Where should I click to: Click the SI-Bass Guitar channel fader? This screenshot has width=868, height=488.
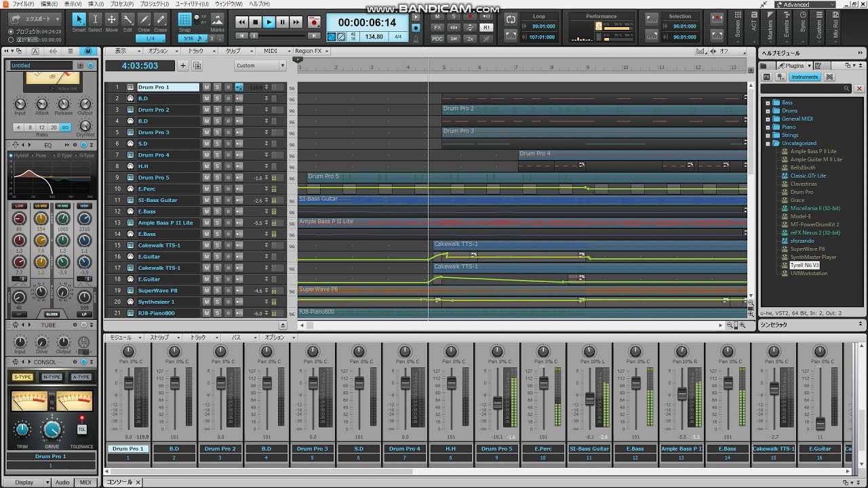589,399
